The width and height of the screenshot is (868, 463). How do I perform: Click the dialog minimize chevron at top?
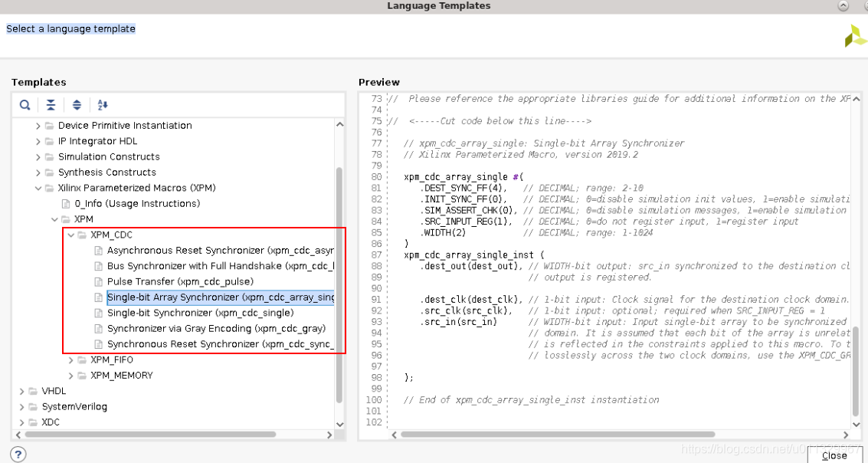point(841,5)
